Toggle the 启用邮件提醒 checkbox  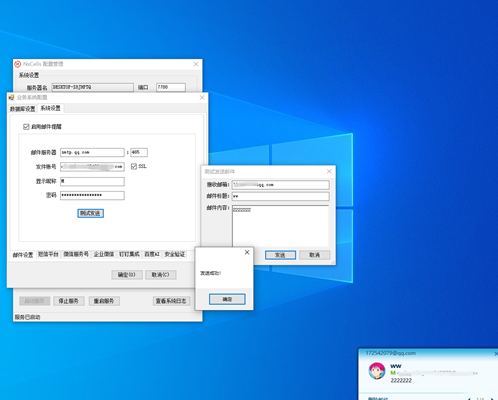[x=26, y=127]
